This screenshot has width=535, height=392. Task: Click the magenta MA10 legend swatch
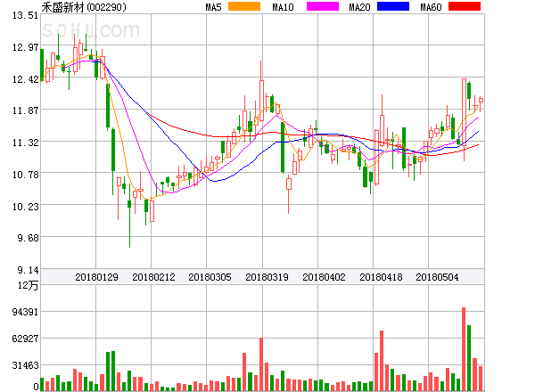tap(323, 6)
